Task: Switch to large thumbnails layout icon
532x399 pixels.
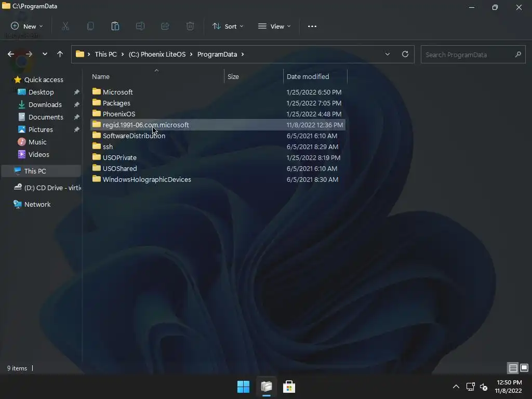Action: click(x=524, y=368)
